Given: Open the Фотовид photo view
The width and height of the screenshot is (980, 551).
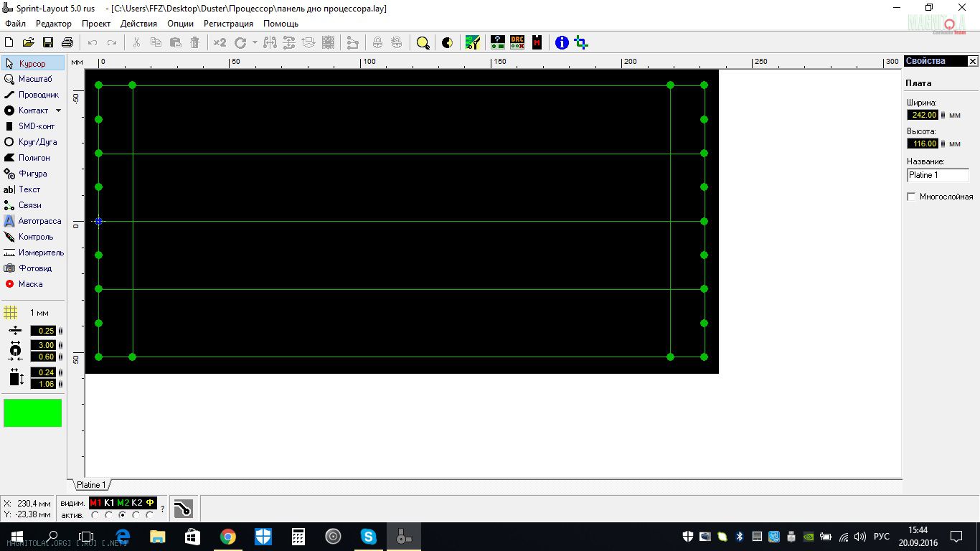Looking at the screenshot, I should 33,268.
